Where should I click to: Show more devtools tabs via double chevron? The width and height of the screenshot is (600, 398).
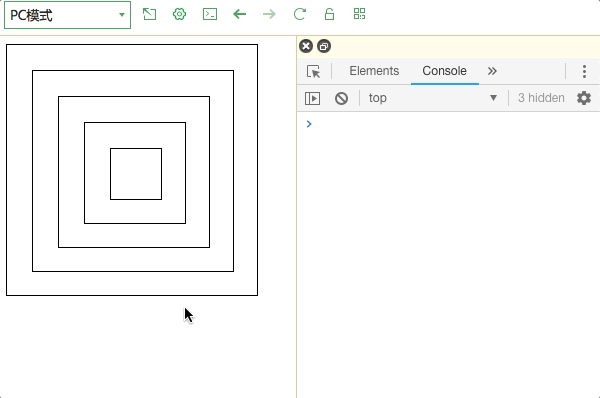pyautogui.click(x=492, y=71)
